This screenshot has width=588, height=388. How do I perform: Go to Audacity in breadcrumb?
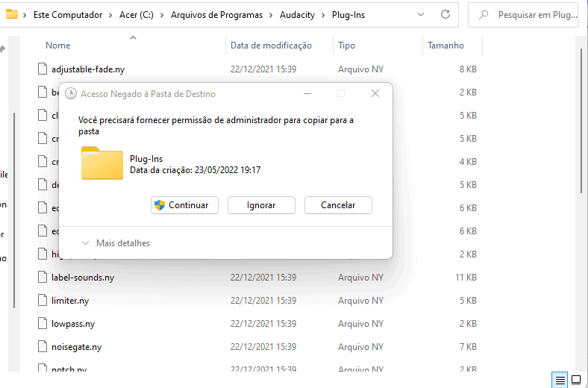point(298,15)
